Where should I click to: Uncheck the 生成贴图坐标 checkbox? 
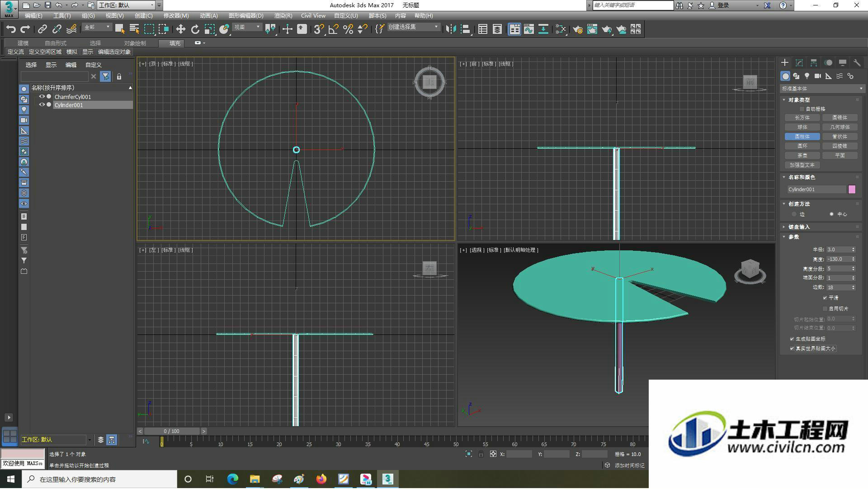[x=792, y=339]
